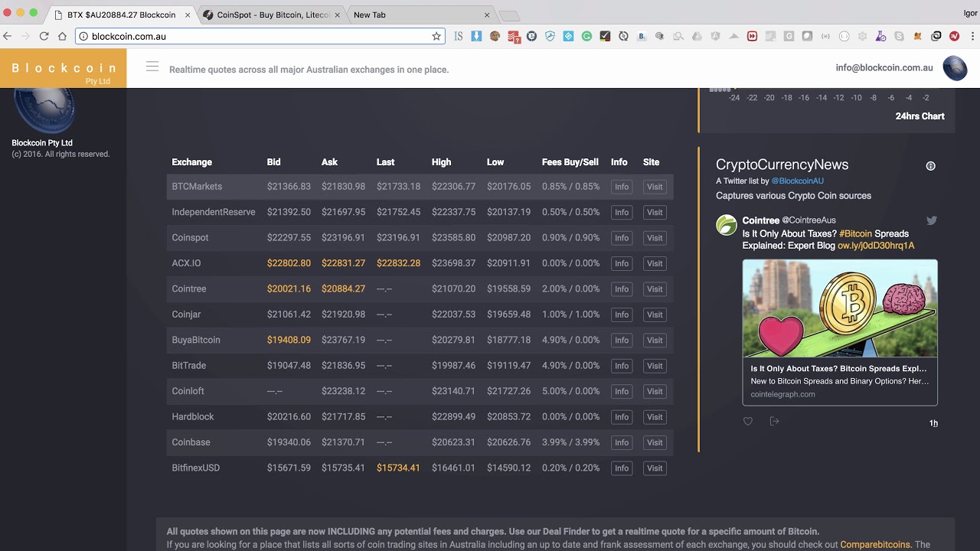Image resolution: width=980 pixels, height=551 pixels.
Task: Go back using the browser back arrow
Action: coord(8,36)
